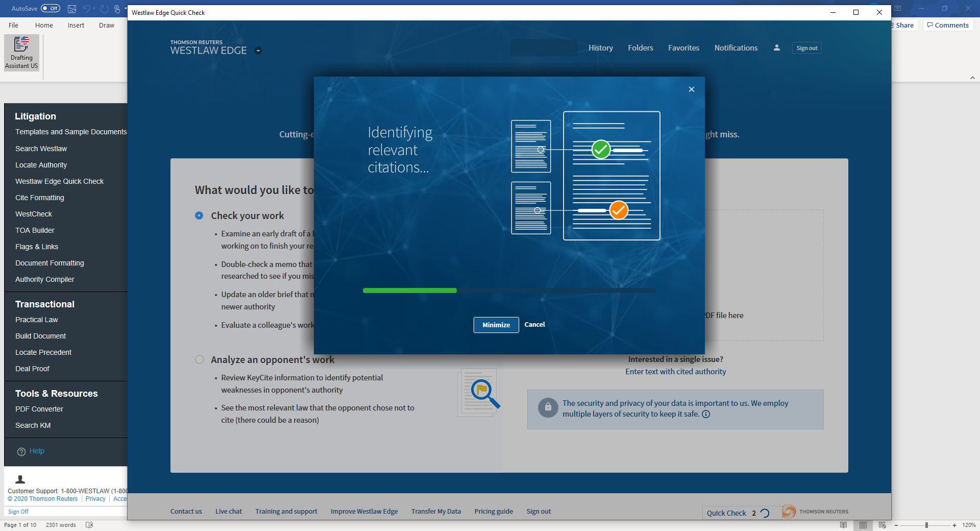980x531 pixels.
Task: Click the proofing spell-check status icon
Action: [89, 525]
